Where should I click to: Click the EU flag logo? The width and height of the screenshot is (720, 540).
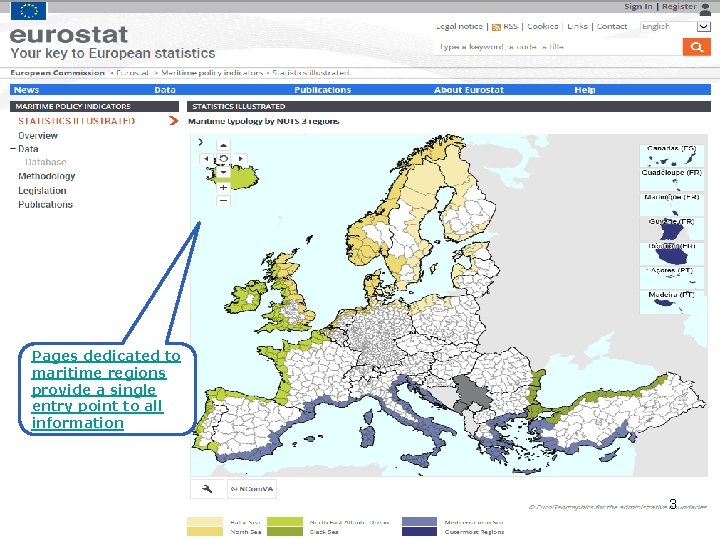coord(28,11)
